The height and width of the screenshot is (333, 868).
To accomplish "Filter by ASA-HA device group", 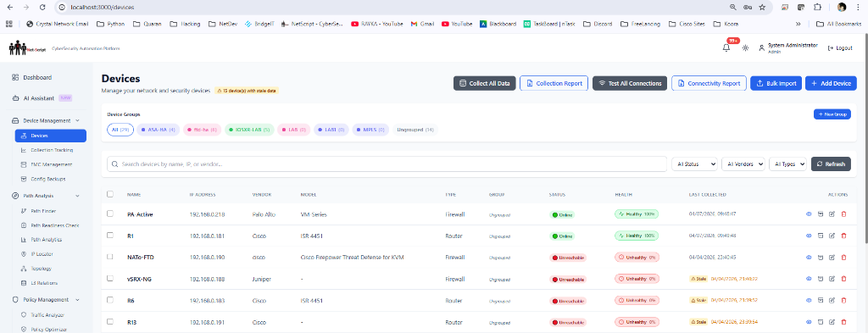I will [x=159, y=130].
